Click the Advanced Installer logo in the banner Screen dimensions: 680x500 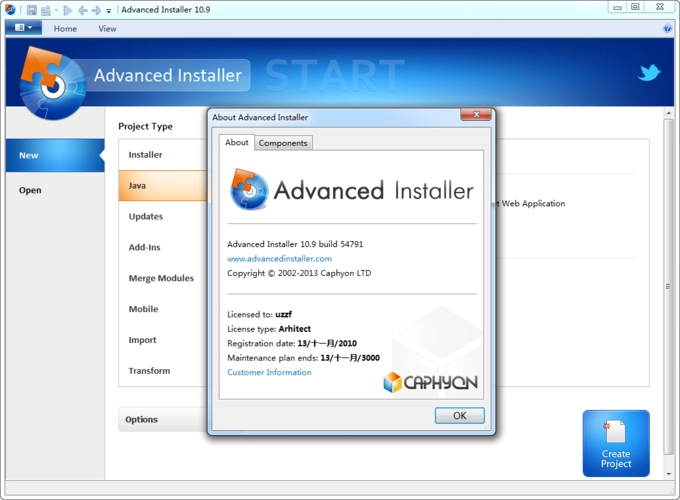tap(52, 83)
